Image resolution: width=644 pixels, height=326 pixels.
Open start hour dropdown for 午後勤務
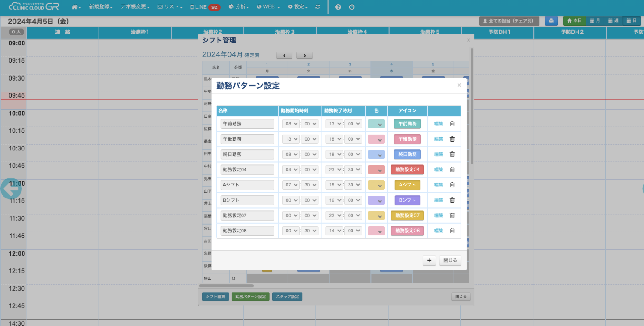pyautogui.click(x=291, y=139)
